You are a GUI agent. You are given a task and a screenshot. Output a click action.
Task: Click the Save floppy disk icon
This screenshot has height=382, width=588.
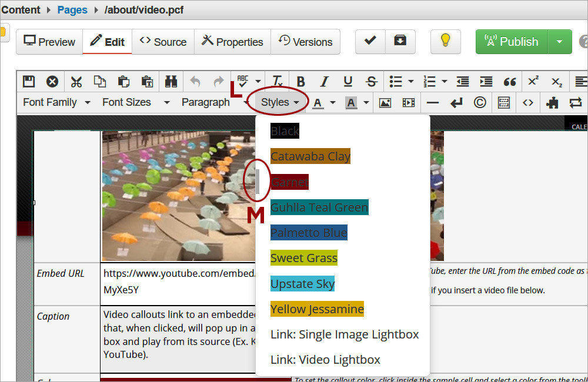(28, 82)
